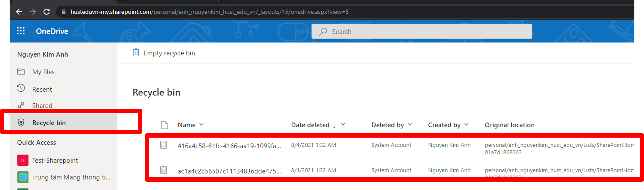Click the OneDrive title link

(52, 31)
